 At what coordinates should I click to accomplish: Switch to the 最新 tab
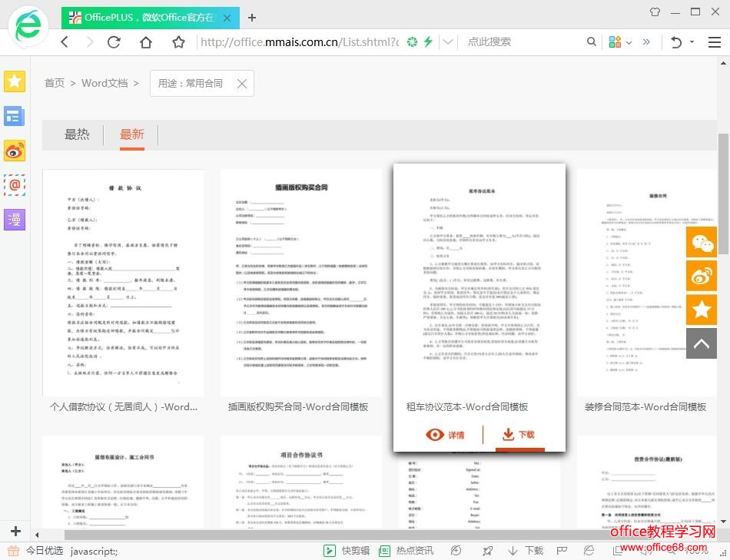pos(132,134)
